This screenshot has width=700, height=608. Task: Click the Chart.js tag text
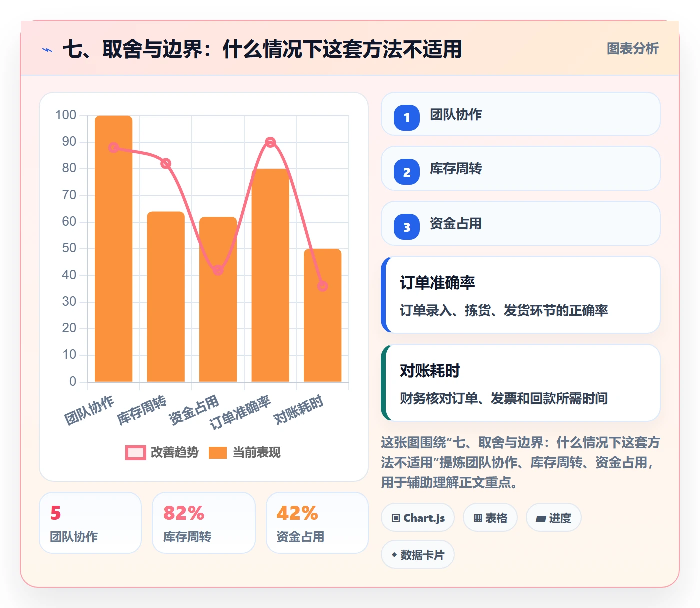(424, 518)
